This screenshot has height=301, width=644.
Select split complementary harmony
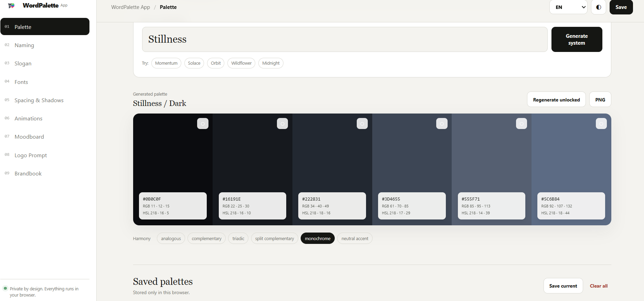point(275,238)
